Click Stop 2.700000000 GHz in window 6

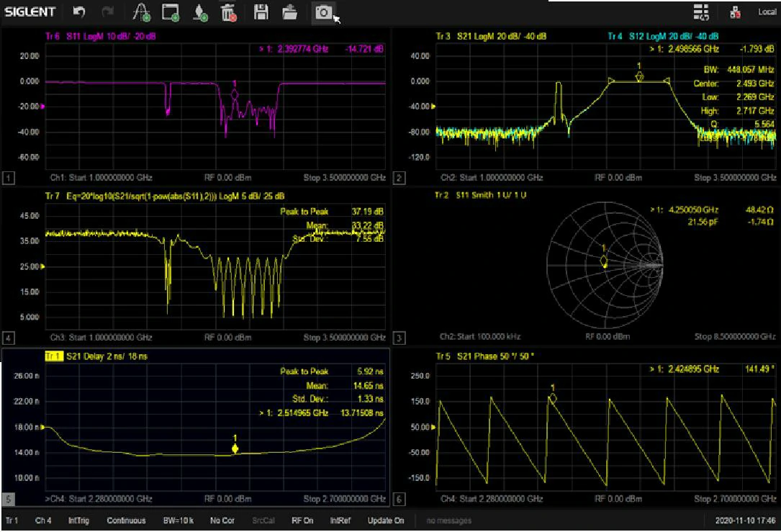[735, 499]
